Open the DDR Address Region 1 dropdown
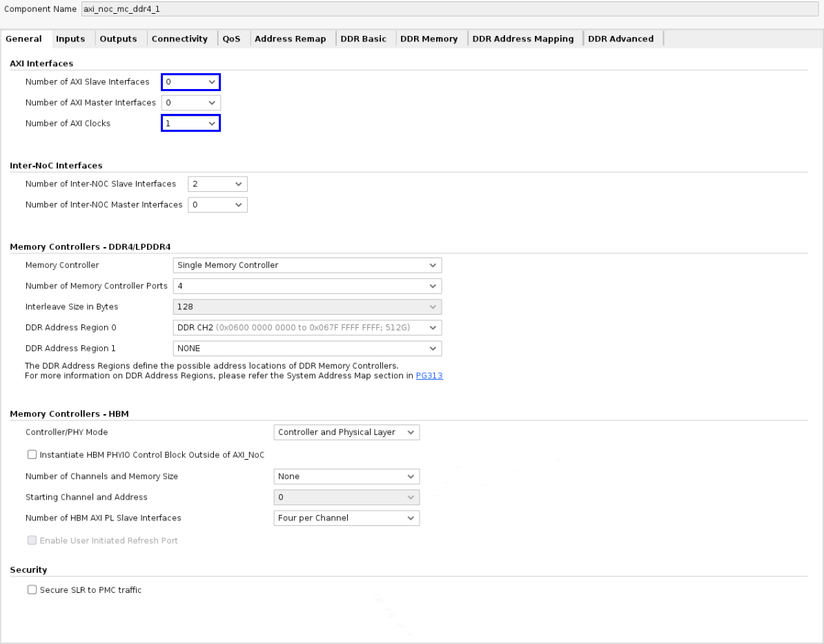The height and width of the screenshot is (644, 824). pyautogui.click(x=306, y=349)
